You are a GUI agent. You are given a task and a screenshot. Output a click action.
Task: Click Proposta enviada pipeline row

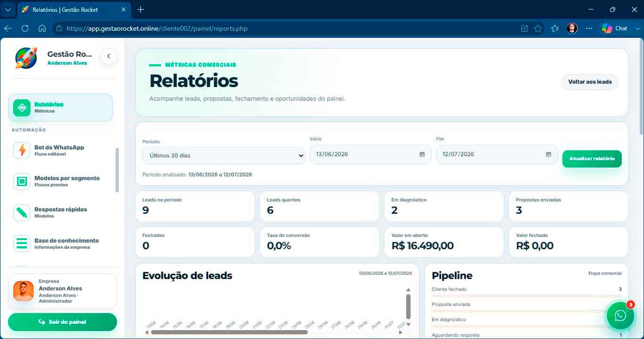coord(527,306)
